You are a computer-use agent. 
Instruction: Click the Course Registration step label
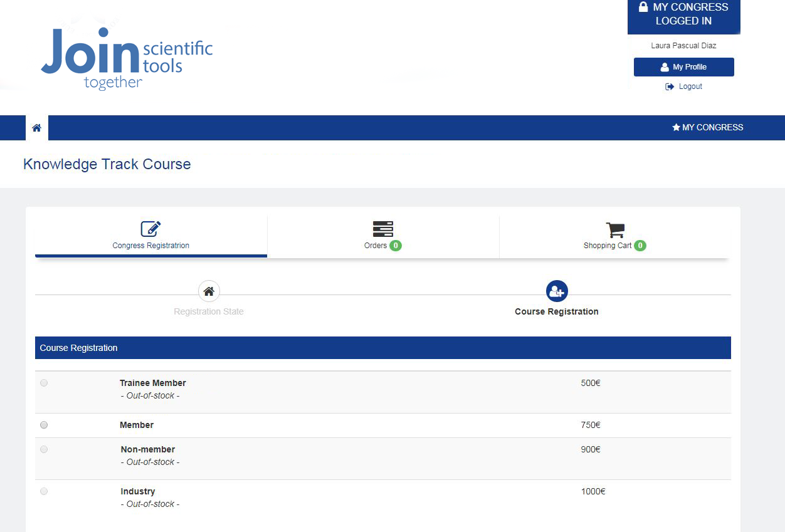point(557,311)
